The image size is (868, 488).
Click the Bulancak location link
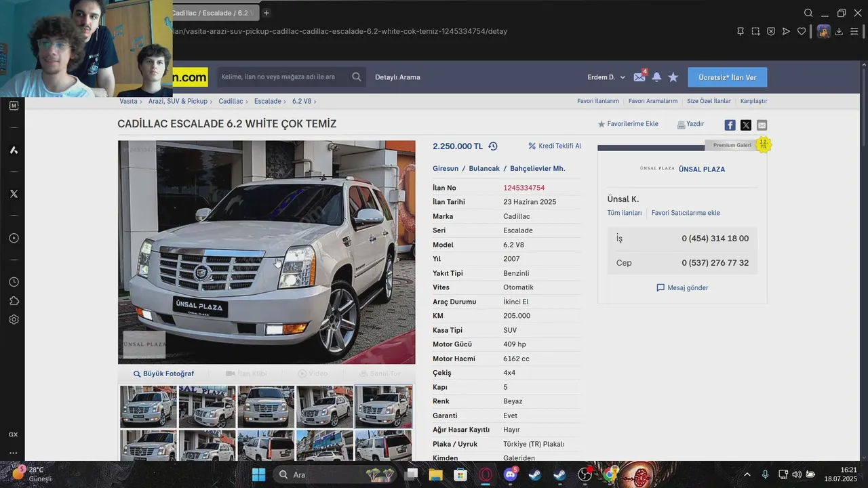click(484, 168)
